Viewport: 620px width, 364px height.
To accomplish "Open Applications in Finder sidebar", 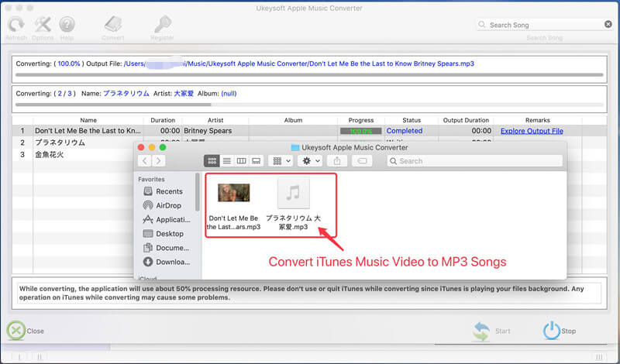I will (167, 220).
